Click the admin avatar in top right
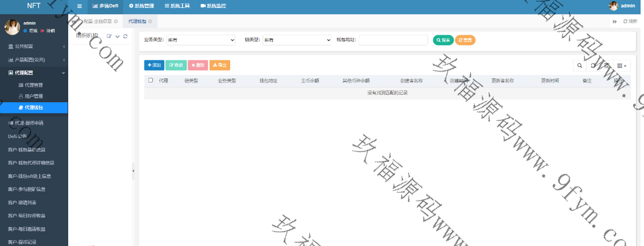This screenshot has width=644, height=246. [x=613, y=6]
